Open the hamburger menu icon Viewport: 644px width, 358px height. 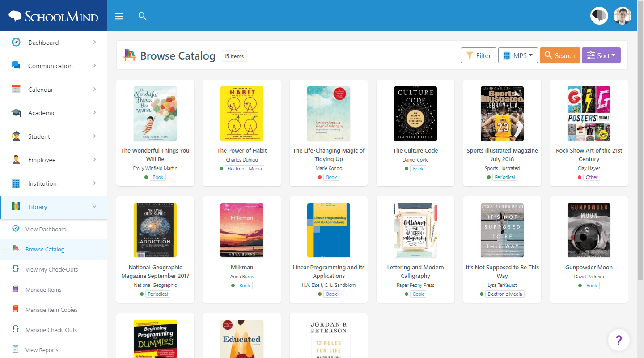click(119, 17)
